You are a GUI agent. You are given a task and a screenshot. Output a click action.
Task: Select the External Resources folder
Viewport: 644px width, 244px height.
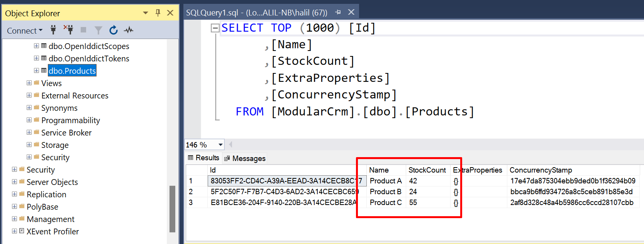click(75, 96)
